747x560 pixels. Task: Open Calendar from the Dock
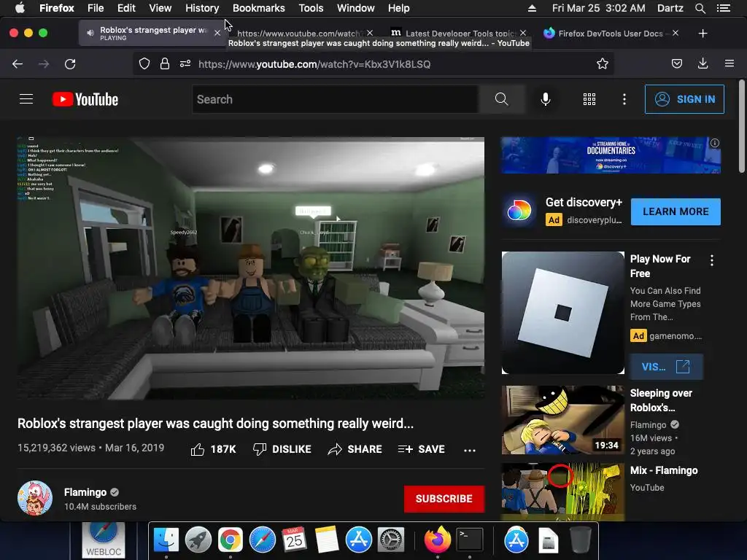[295, 540]
